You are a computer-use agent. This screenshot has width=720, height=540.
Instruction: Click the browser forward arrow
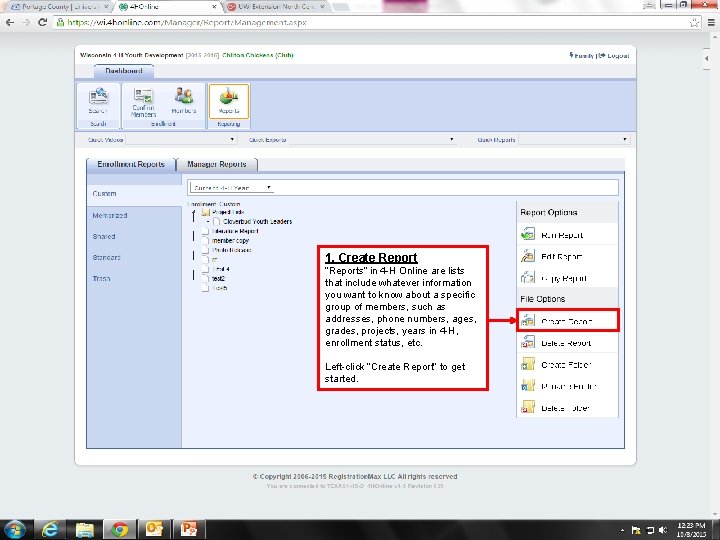(26, 22)
